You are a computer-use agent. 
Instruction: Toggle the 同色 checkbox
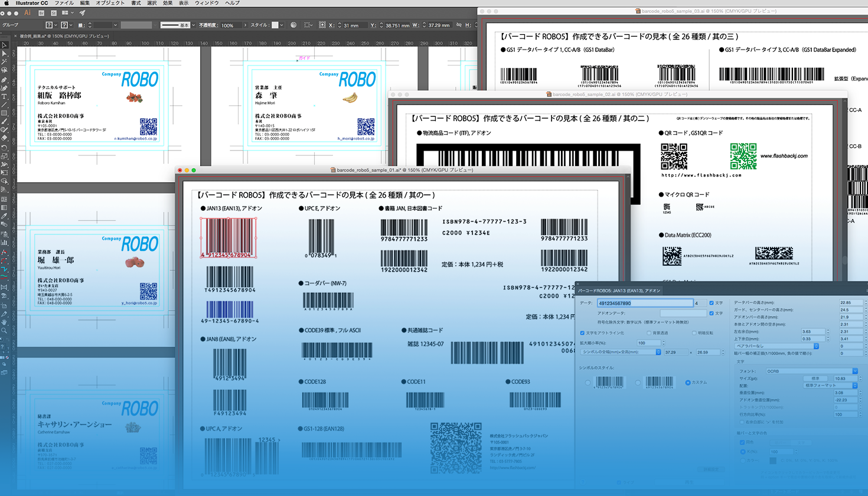742,442
